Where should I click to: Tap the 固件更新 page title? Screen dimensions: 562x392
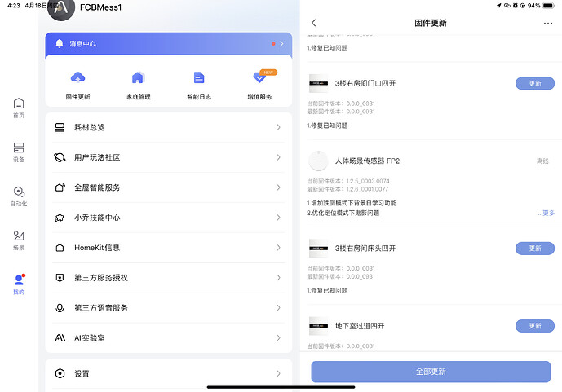click(x=431, y=24)
